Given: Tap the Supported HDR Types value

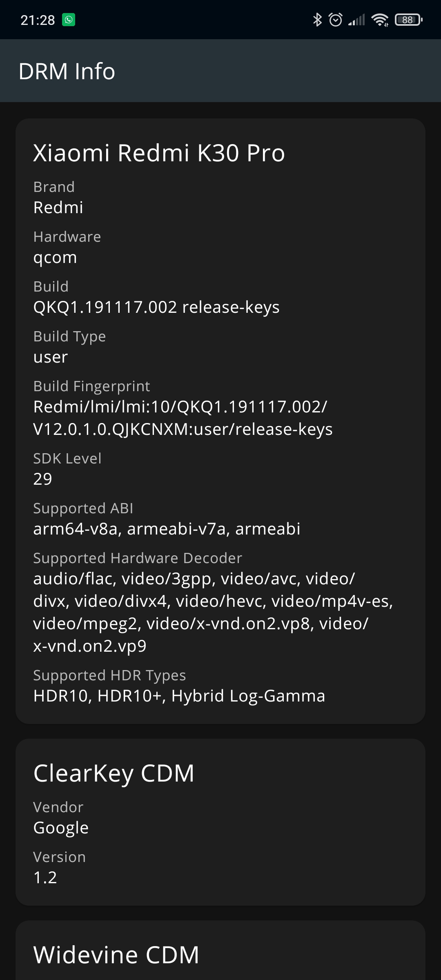Looking at the screenshot, I should point(179,696).
